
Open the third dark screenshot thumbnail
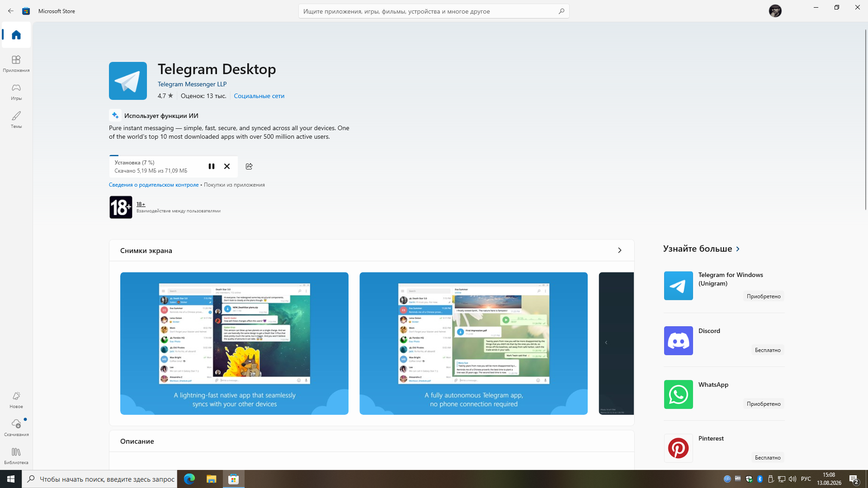(616, 343)
